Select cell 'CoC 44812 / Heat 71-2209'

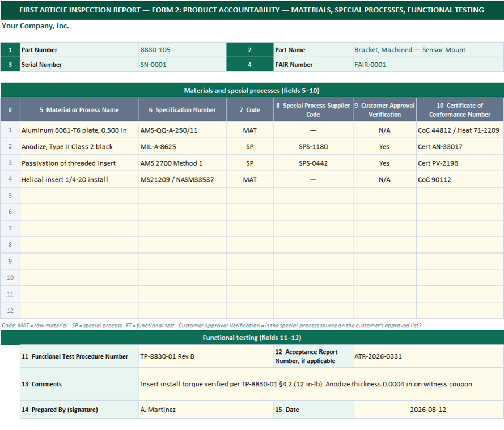coord(460,130)
